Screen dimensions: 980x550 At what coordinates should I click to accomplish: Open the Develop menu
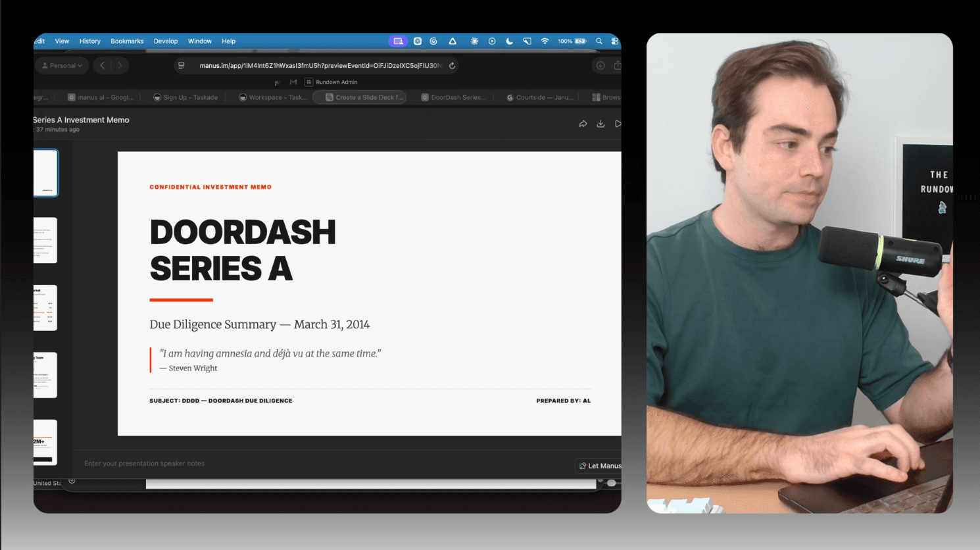pos(166,41)
